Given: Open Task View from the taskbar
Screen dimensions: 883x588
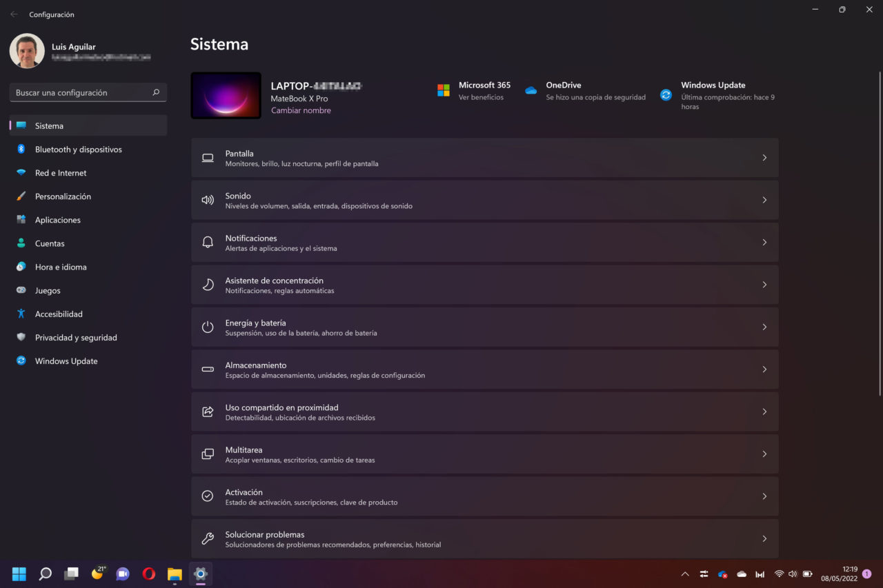Looking at the screenshot, I should [x=71, y=574].
